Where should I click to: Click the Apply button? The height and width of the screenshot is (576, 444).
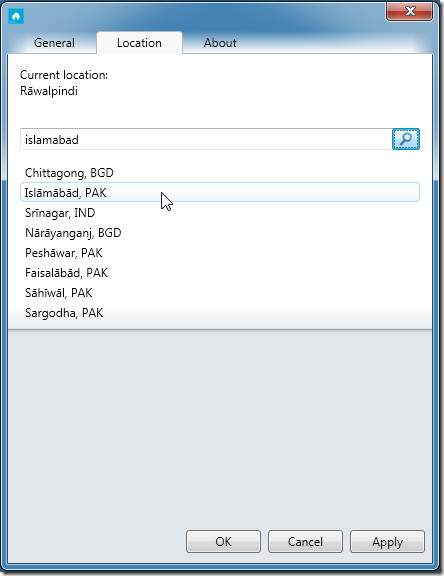[387, 541]
